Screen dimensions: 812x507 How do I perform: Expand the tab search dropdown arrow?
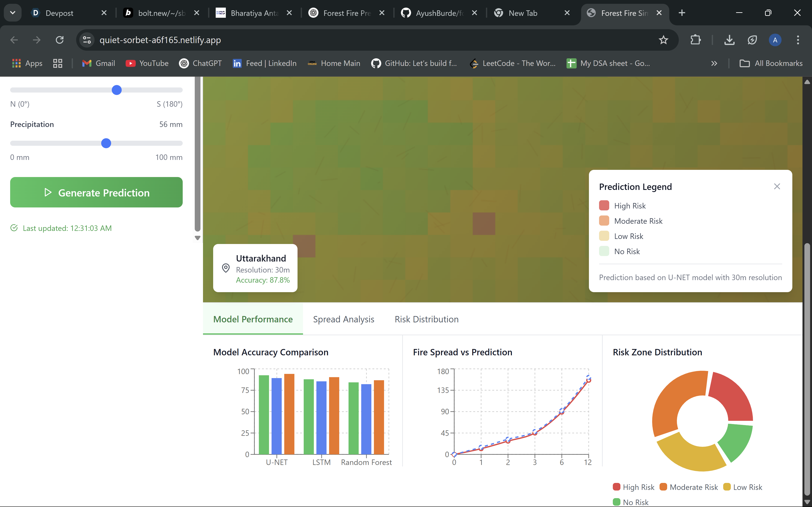pos(13,13)
